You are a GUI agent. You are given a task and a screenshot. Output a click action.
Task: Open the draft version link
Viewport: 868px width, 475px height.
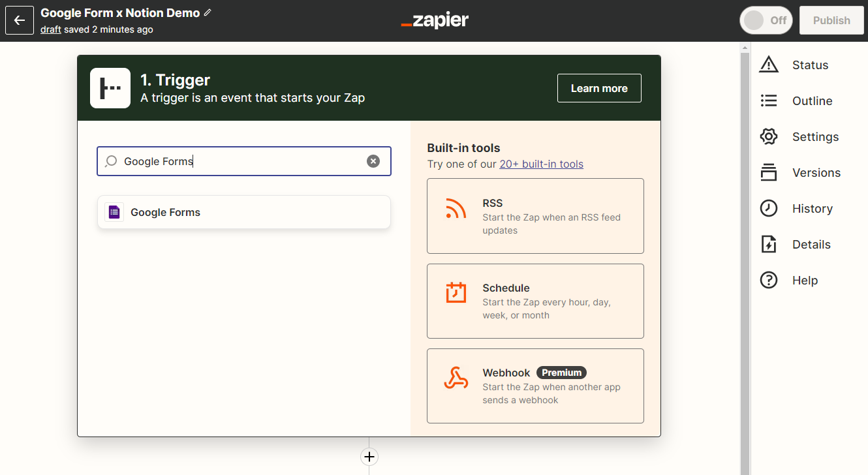(x=51, y=29)
